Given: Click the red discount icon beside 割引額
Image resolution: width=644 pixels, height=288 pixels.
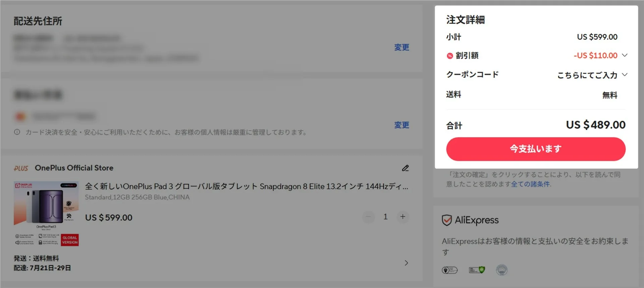Looking at the screenshot, I should [450, 56].
